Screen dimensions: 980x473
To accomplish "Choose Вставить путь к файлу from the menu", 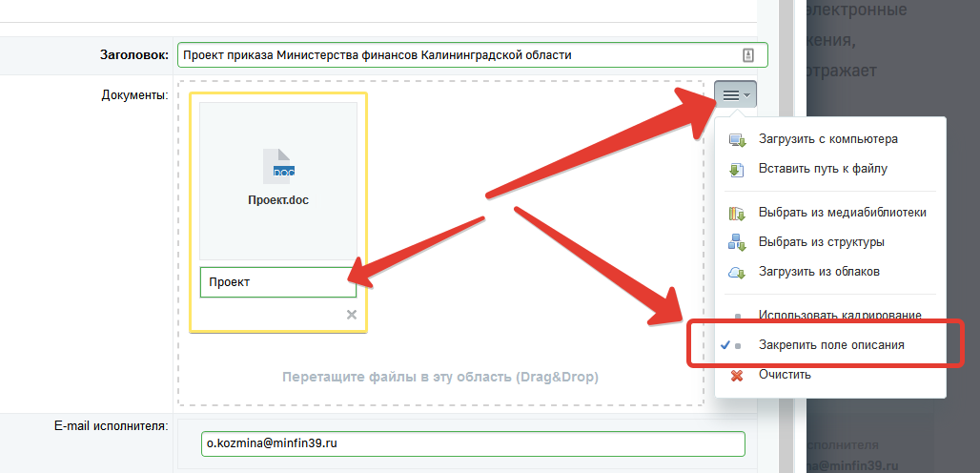I will pyautogui.click(x=823, y=169).
